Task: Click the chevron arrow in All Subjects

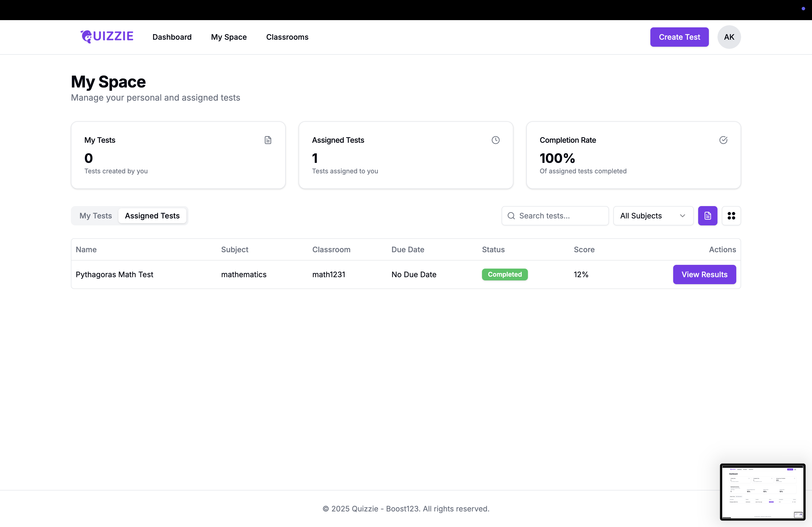Action: (x=682, y=216)
